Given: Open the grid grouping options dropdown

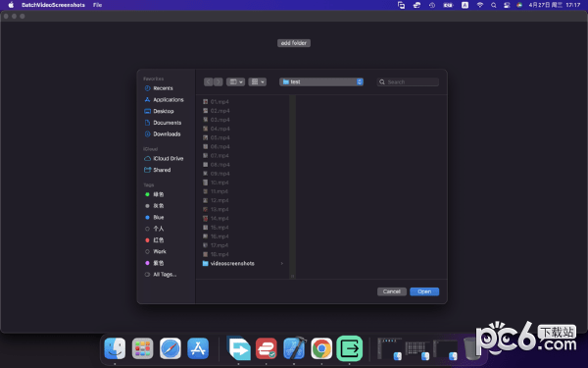Looking at the screenshot, I should click(x=257, y=81).
